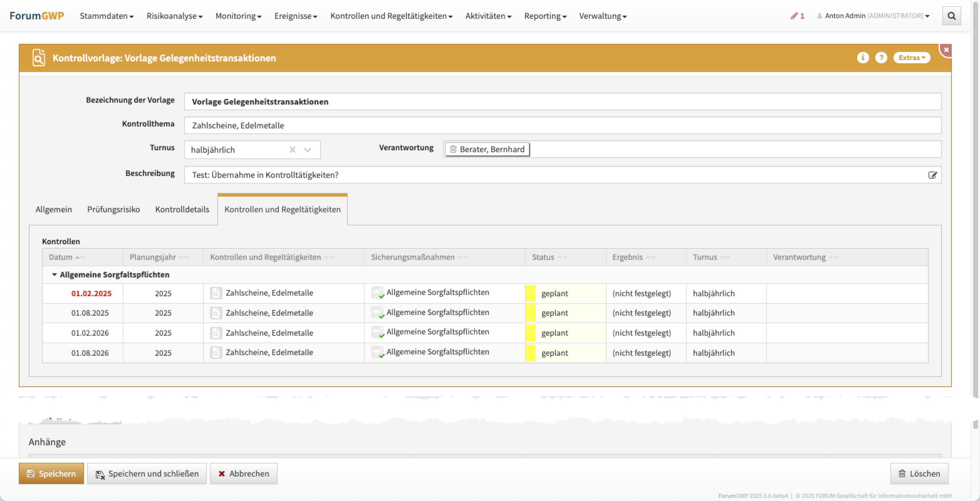
Task: Collapse the Allgemeine Sorgfaltspflichten group
Action: [55, 274]
